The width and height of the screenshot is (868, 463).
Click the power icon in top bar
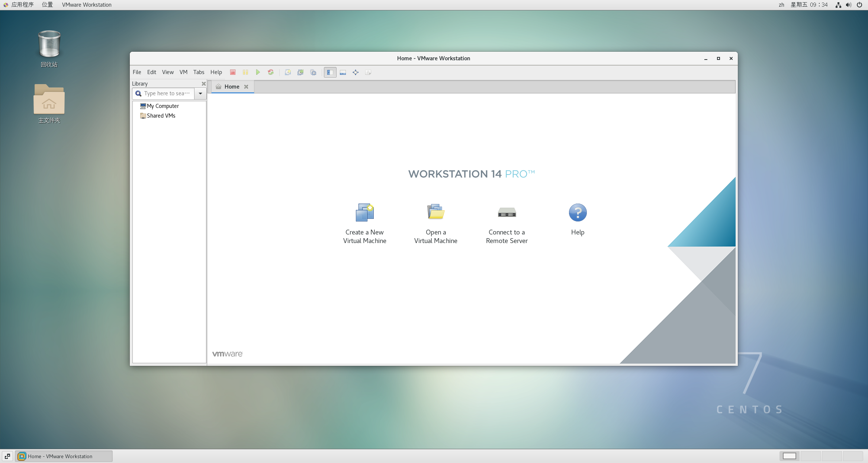pyautogui.click(x=859, y=5)
